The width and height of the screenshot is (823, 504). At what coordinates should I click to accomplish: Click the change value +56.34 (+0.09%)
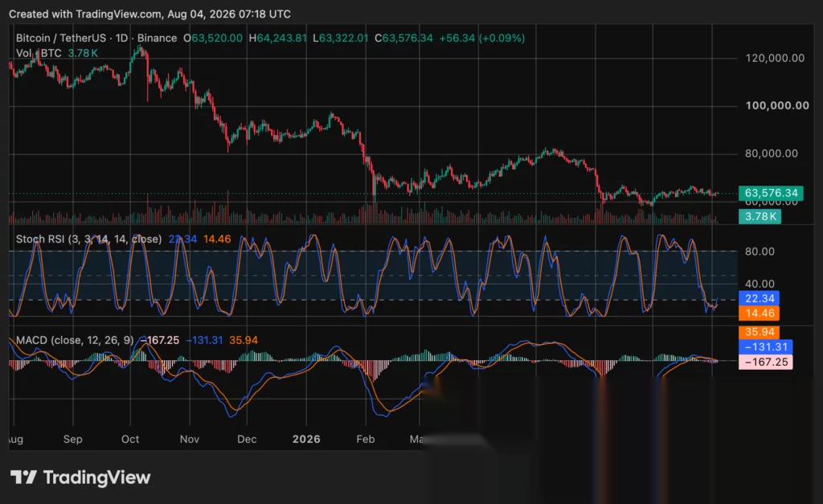(x=482, y=38)
